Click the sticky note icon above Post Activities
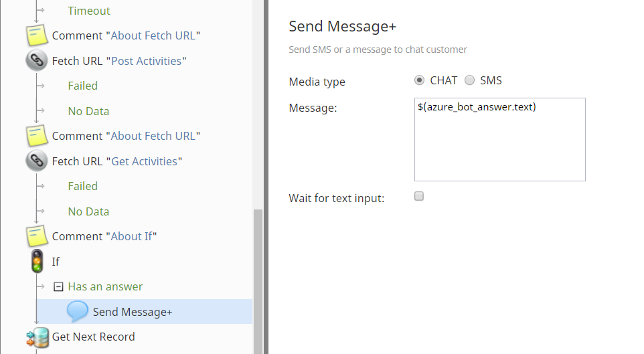 37,35
